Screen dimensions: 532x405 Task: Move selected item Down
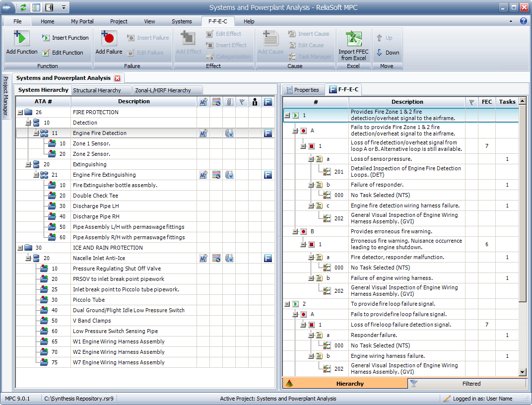tap(388, 53)
